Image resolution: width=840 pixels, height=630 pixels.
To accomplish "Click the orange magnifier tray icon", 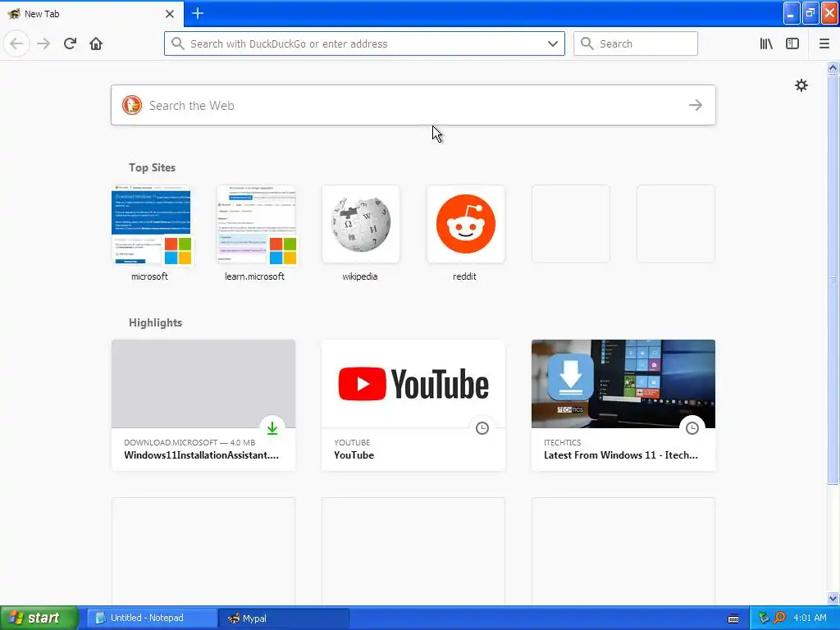I will [x=779, y=618].
